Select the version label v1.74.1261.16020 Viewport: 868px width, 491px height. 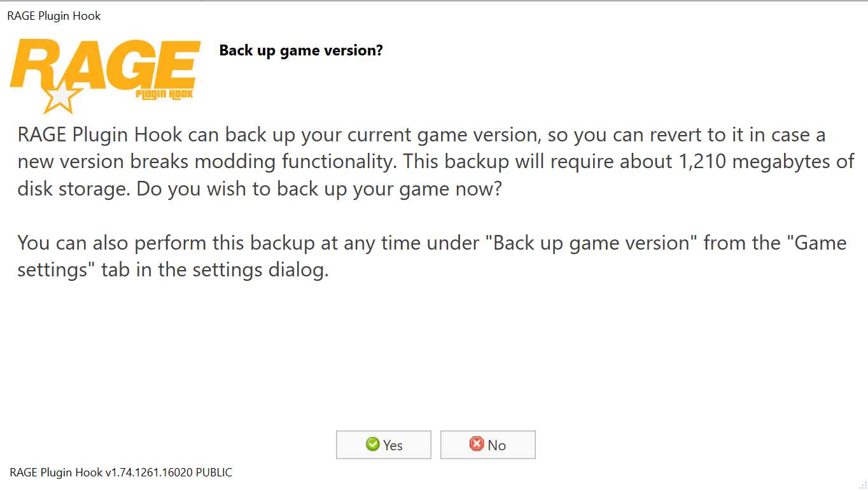[148, 473]
